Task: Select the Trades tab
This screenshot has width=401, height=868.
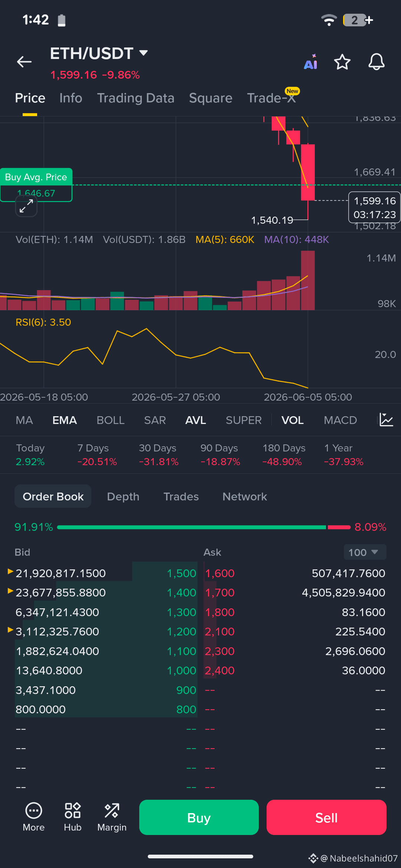Action: (181, 496)
